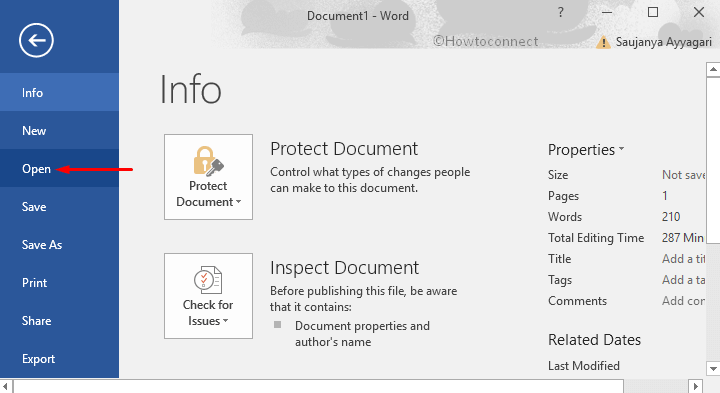Click the Add comments field
This screenshot has width=720, height=393.
(x=683, y=301)
